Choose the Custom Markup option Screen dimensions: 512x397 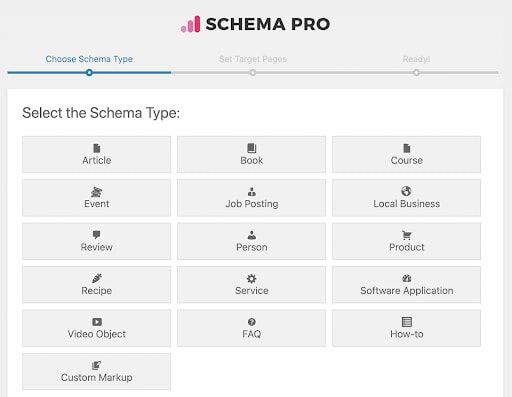pos(96,372)
